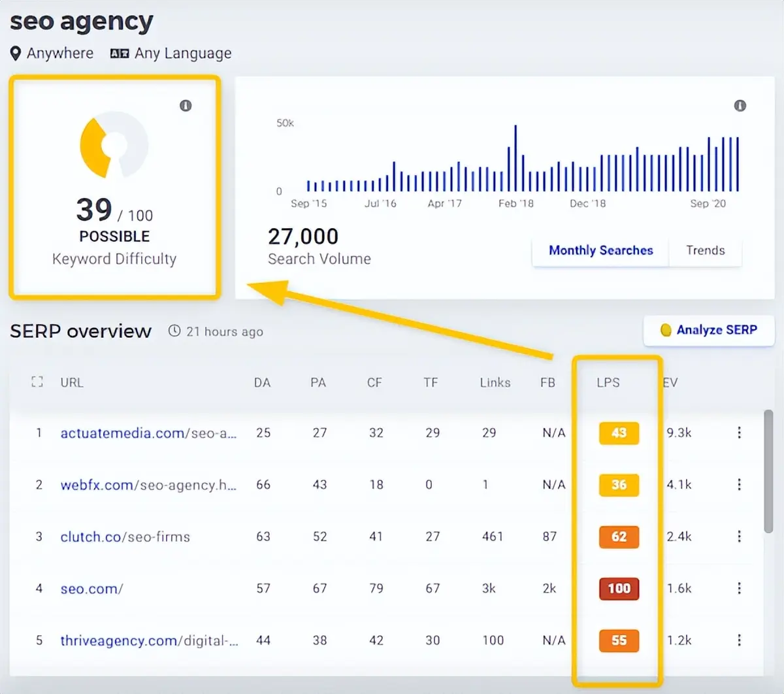The height and width of the screenshot is (694, 784).
Task: Open three-dot menu for webfx.com row
Action: pos(739,484)
